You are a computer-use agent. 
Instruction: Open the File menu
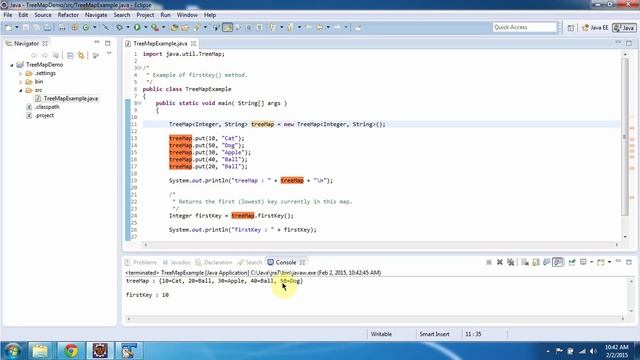(x=8, y=15)
